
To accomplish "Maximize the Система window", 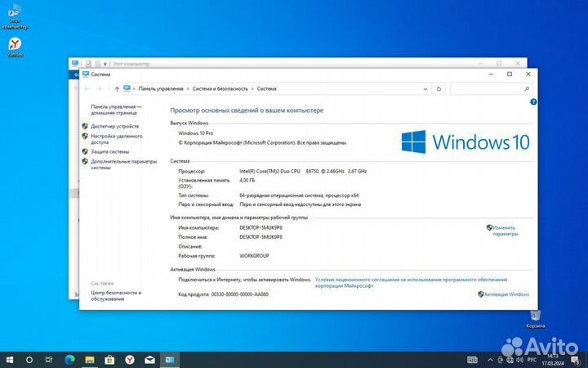I will point(510,74).
